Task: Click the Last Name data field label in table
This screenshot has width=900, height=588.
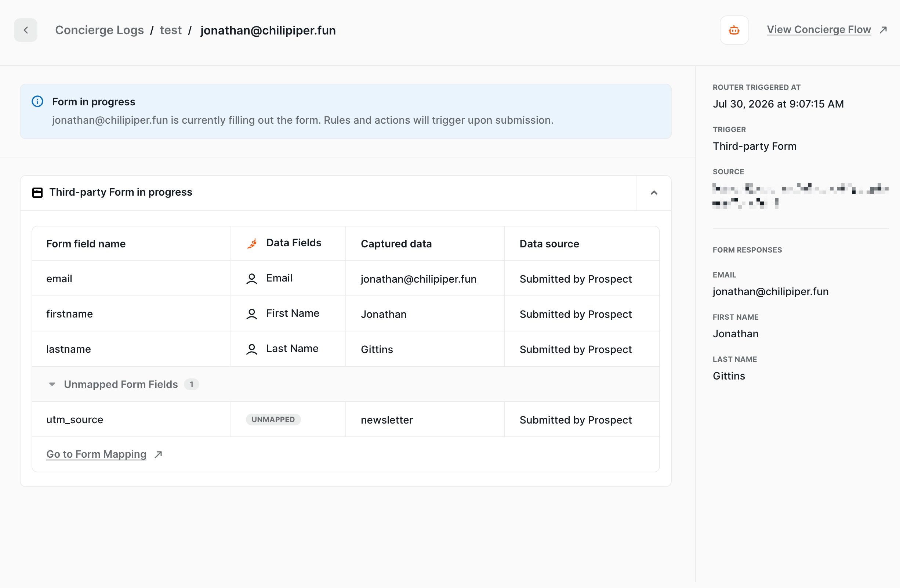Action: (292, 348)
